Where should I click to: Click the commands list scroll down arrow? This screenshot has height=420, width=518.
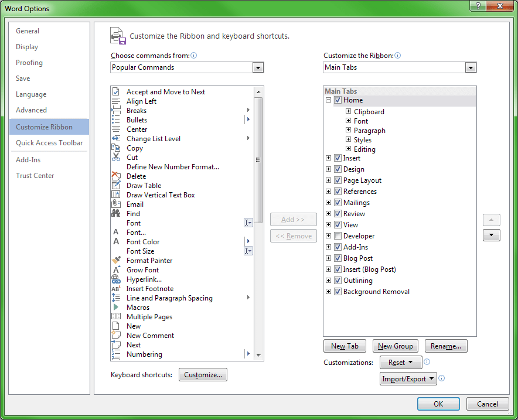(258, 356)
